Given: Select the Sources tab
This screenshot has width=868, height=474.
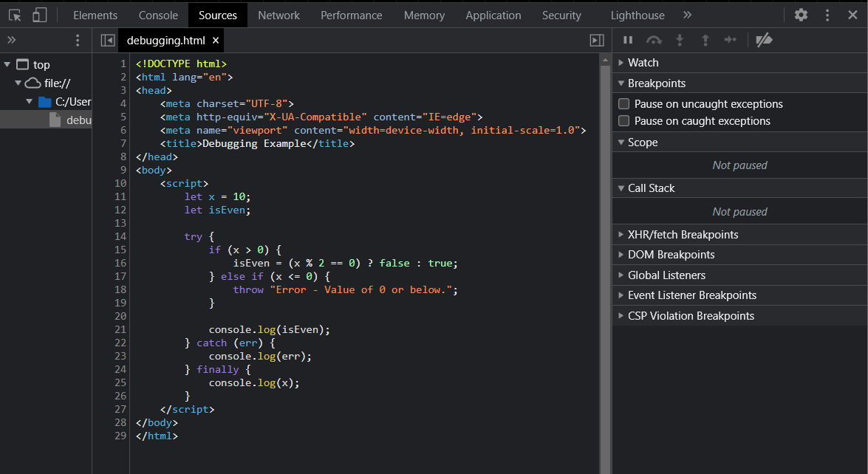Looking at the screenshot, I should click(x=217, y=16).
